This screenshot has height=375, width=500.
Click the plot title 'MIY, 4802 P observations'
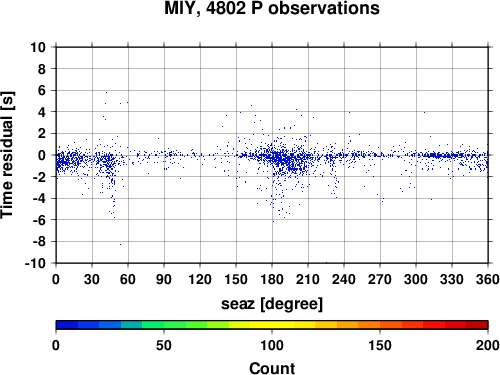(x=272, y=9)
